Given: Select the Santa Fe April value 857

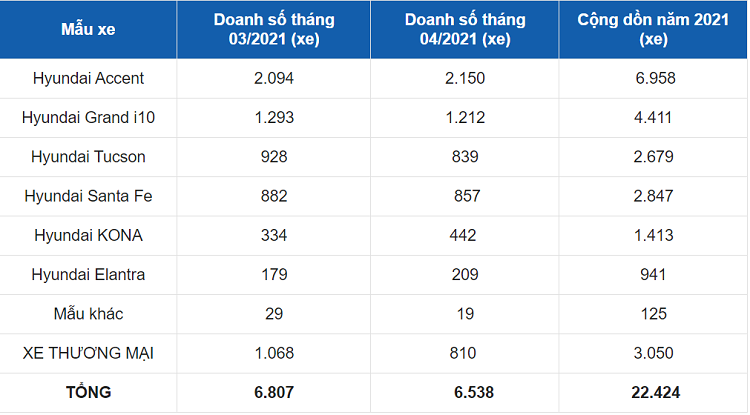Looking at the screenshot, I should pyautogui.click(x=466, y=196).
